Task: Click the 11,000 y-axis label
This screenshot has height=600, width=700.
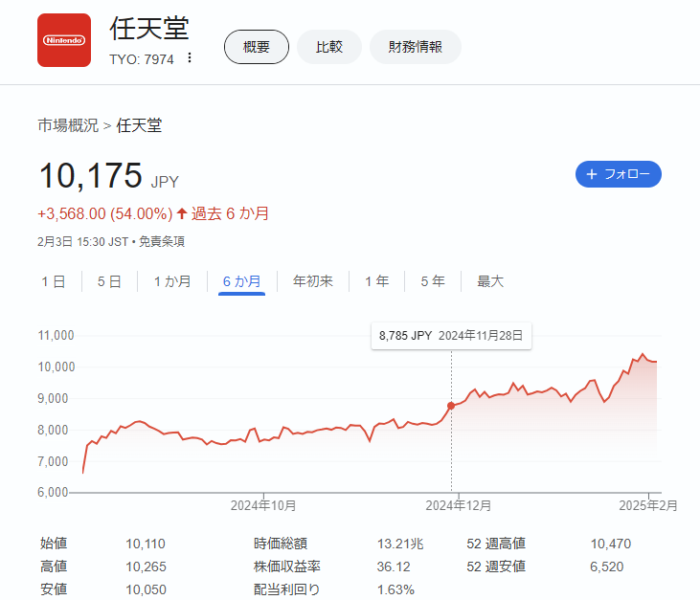Action: tap(56, 336)
